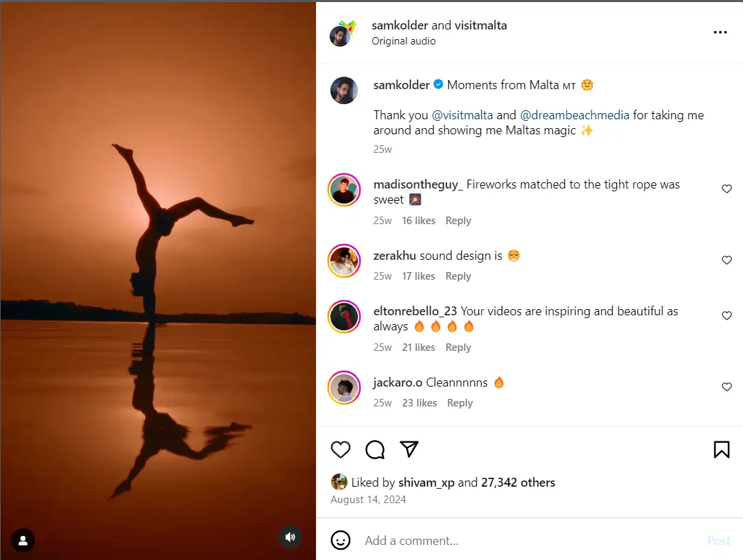The image size is (743, 560).
Task: View the 27,342 others who liked
Action: pyautogui.click(x=518, y=482)
